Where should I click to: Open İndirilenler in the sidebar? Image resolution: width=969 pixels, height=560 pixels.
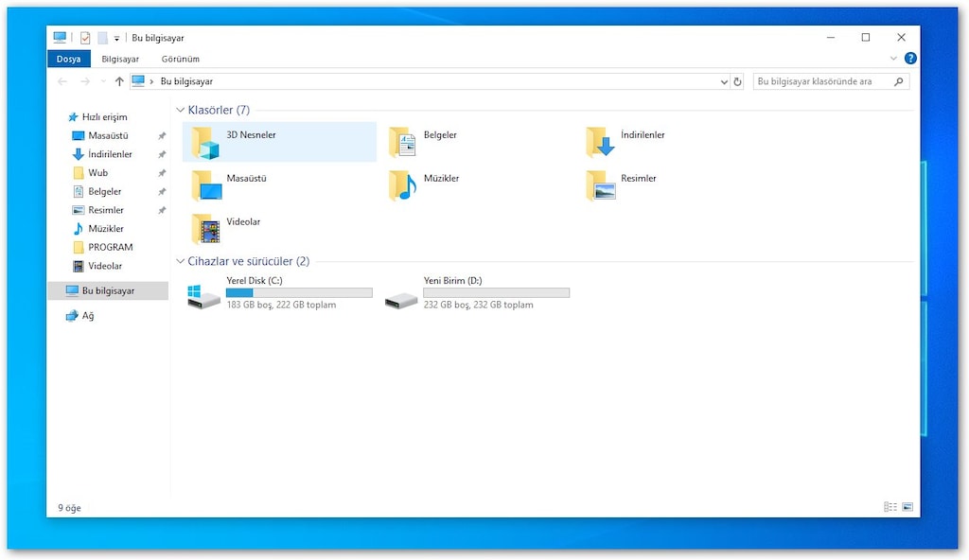[x=102, y=154]
